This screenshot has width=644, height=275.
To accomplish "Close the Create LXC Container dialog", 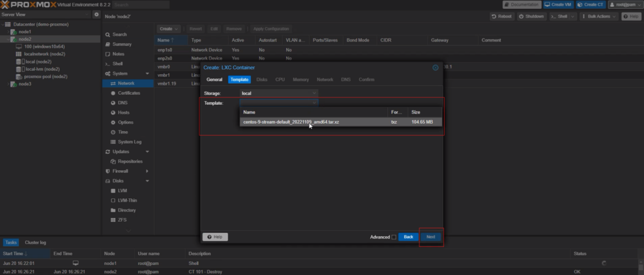I will click(x=435, y=68).
